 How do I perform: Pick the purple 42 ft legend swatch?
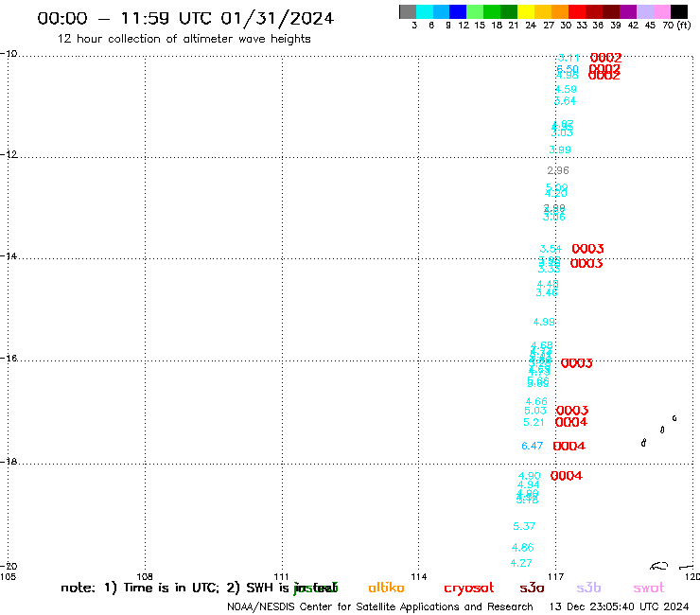[628, 11]
